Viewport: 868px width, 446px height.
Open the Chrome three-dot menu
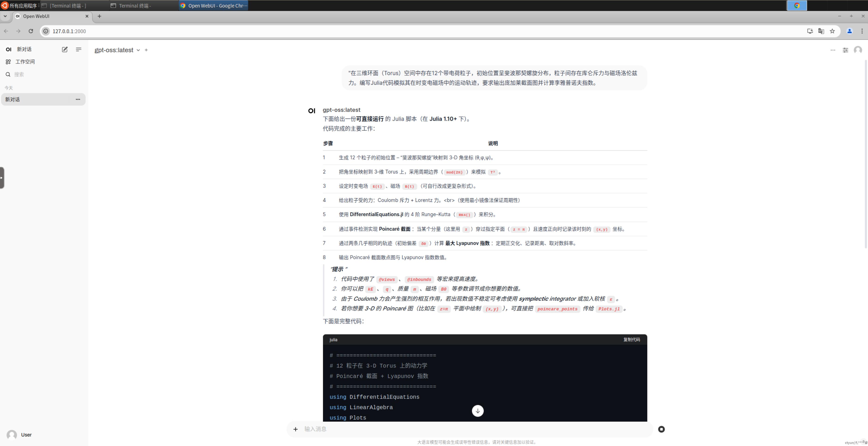coord(862,31)
